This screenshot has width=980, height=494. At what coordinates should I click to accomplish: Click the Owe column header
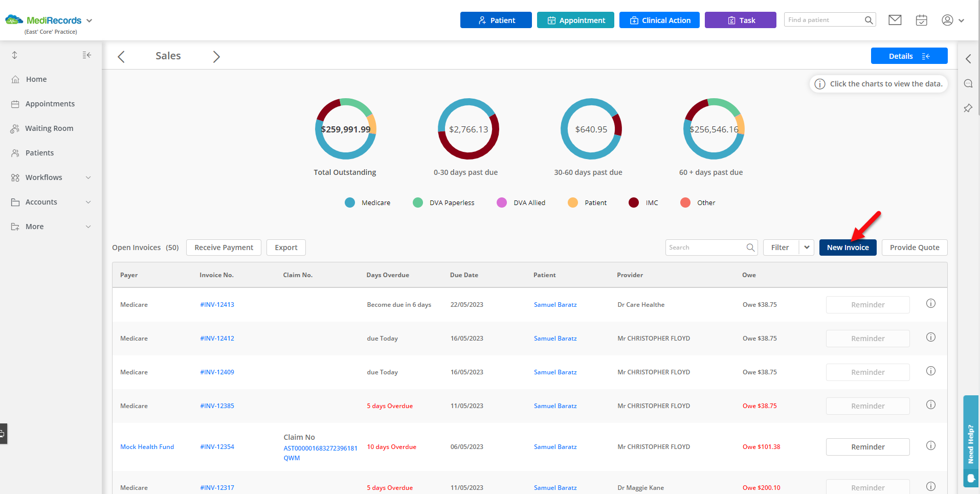(x=749, y=275)
